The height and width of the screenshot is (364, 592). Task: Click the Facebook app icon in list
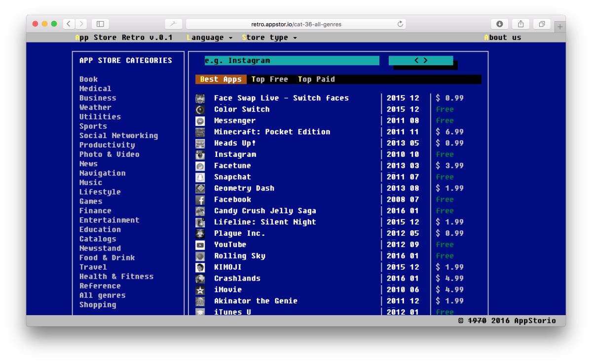[200, 200]
